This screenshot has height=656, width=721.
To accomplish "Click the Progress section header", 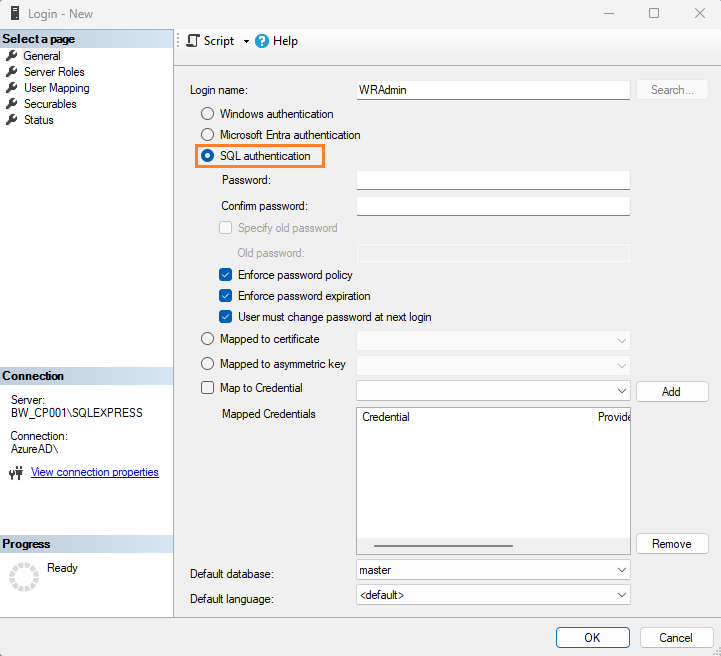I will point(86,544).
